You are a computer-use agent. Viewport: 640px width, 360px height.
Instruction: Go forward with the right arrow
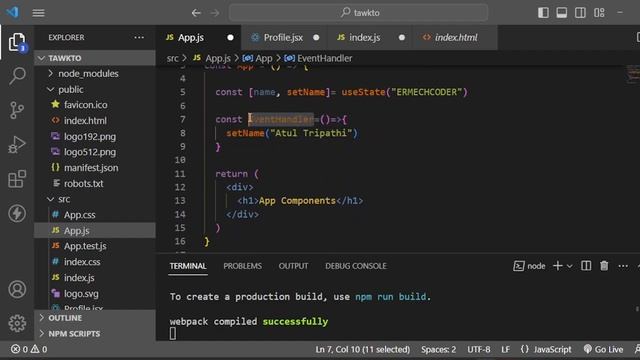[x=215, y=13]
